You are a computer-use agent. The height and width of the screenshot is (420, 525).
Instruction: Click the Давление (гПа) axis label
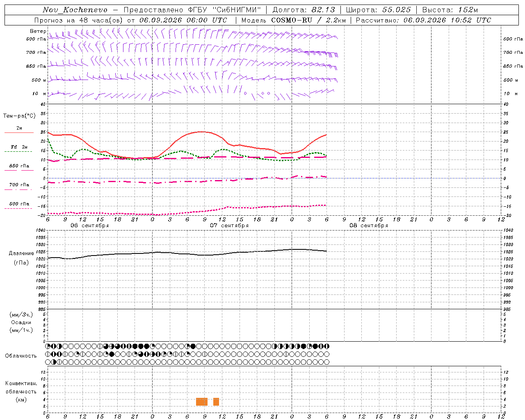[21, 258]
